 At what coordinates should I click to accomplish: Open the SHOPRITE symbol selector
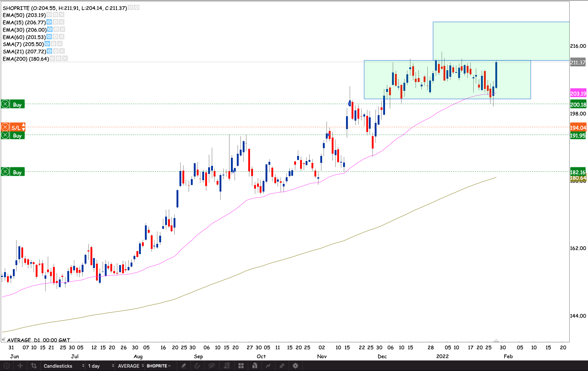tap(158, 366)
